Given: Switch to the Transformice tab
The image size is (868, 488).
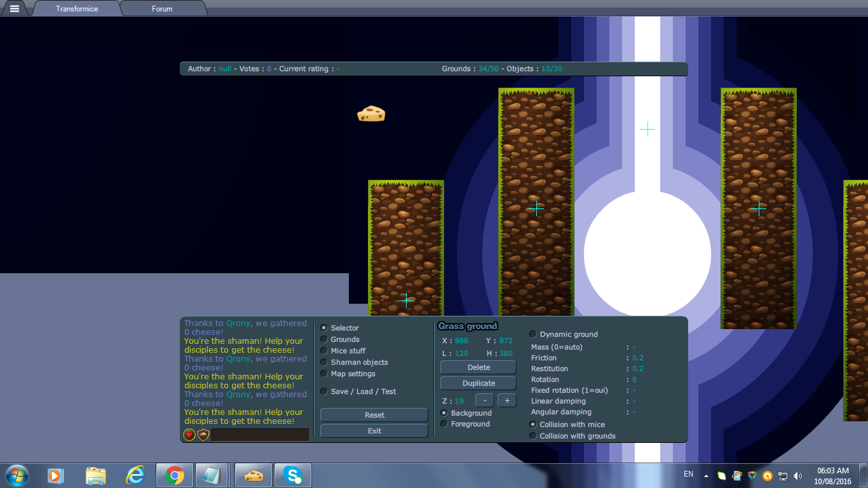Looking at the screenshot, I should point(76,8).
